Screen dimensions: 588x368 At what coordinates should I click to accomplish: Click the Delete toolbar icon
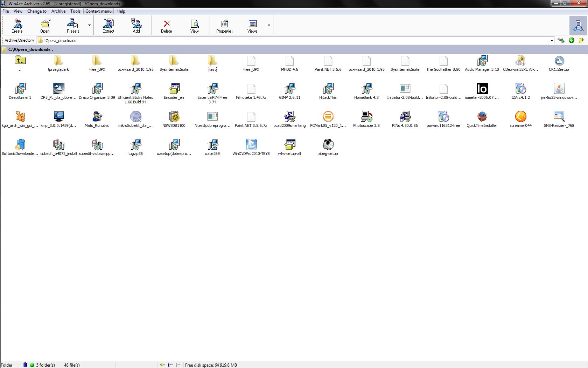(x=167, y=26)
